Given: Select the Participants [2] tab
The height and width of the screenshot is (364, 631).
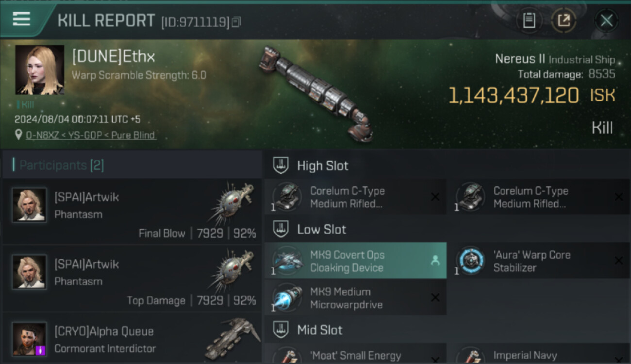Looking at the screenshot, I should (61, 165).
